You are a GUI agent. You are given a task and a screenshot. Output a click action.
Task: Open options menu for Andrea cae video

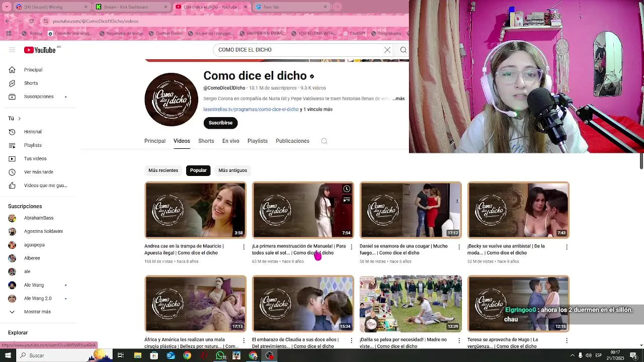244,247
